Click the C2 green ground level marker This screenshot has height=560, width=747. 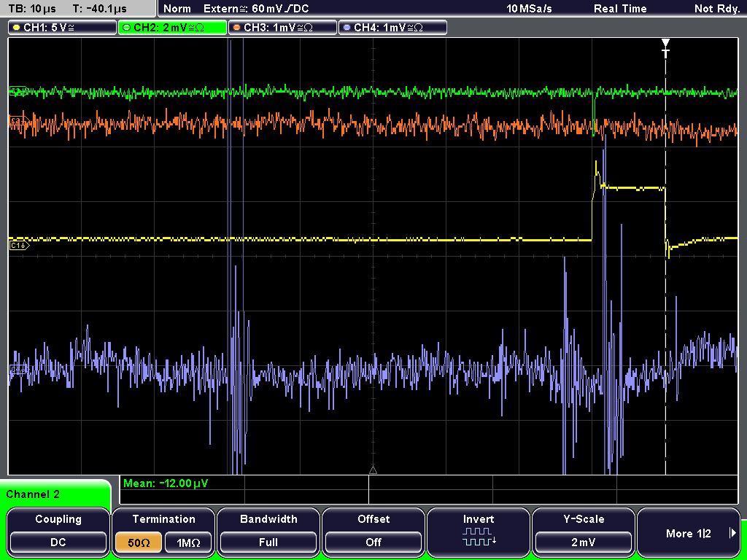coord(18,91)
